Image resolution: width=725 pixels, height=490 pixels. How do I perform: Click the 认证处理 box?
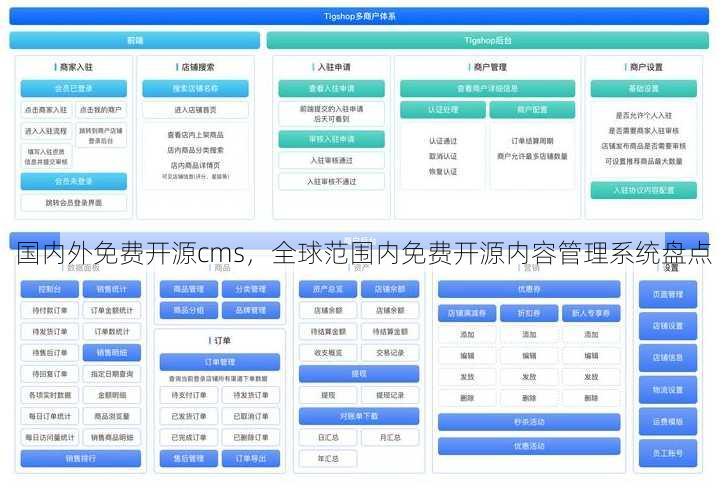tap(443, 110)
